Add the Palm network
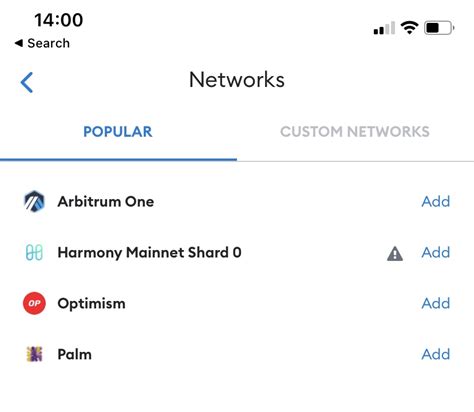Screen dimensions: 474x412 click(x=436, y=354)
